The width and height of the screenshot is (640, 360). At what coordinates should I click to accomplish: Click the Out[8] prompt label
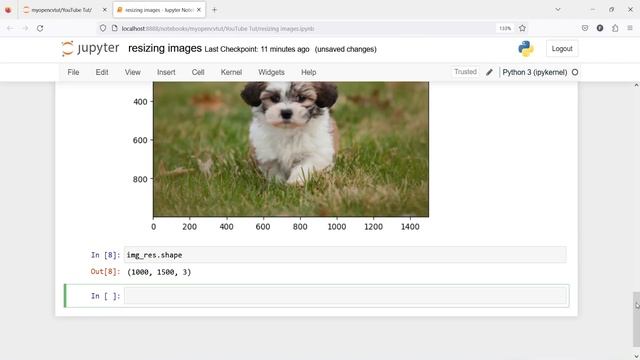pos(105,272)
